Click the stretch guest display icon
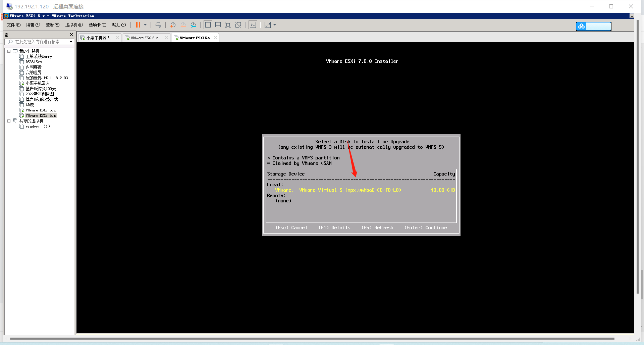The image size is (644, 345). click(268, 25)
